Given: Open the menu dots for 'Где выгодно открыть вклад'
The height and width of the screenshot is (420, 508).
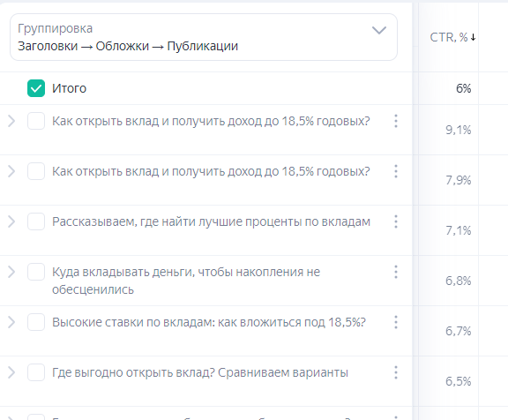Looking at the screenshot, I should [x=396, y=372].
